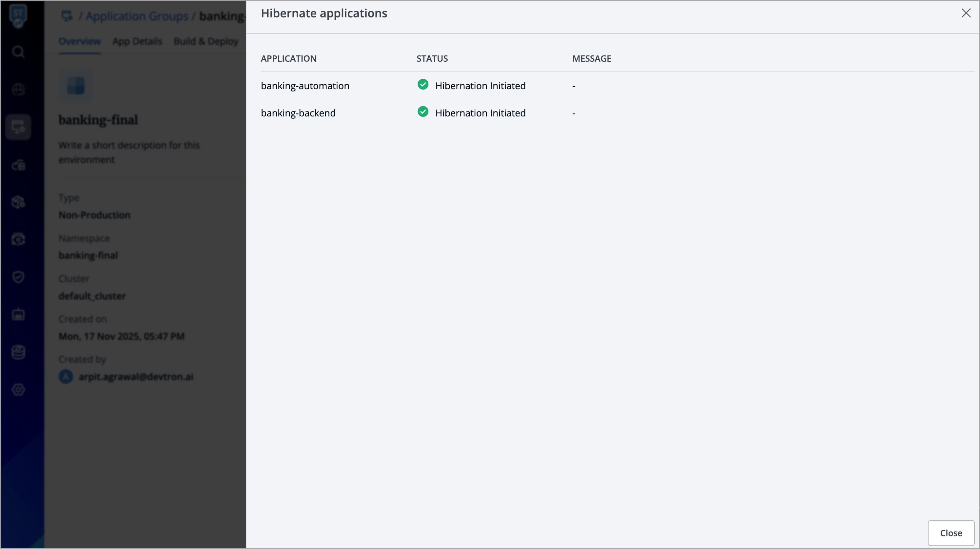Select the highlighted application groups sidebar icon

tap(18, 127)
